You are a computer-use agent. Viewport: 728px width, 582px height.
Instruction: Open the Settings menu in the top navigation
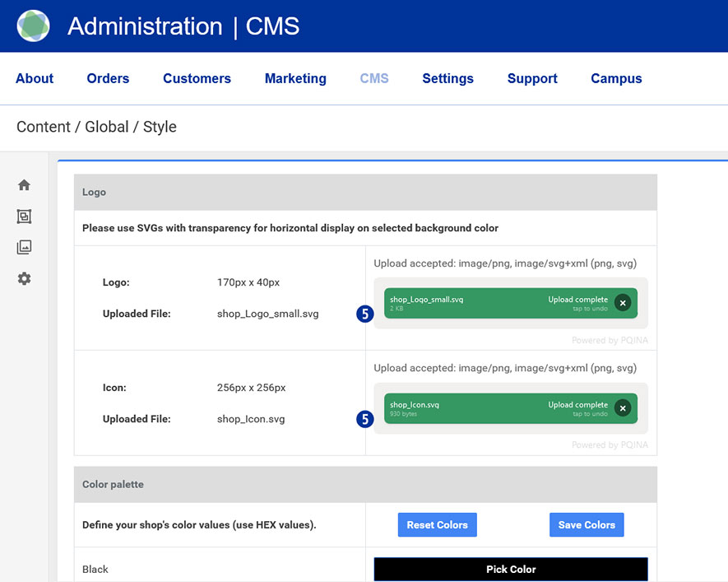click(447, 79)
